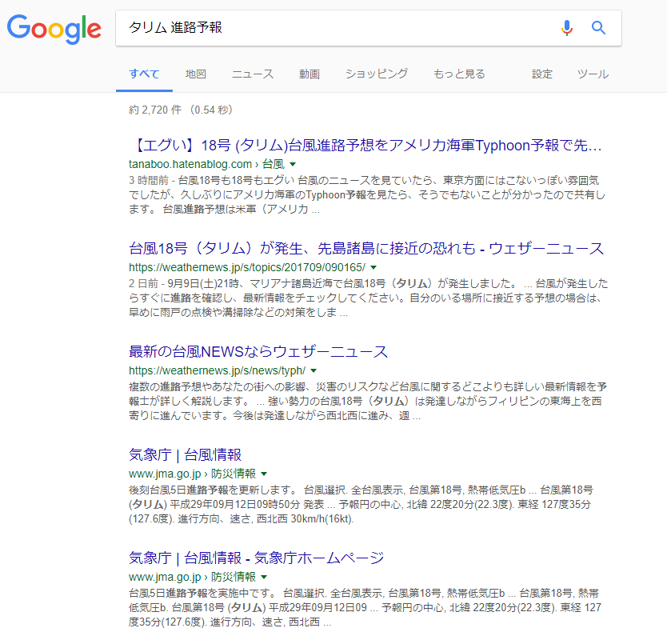Click the blue search magnifier icon
Viewport: 667px width, 644px height.
pos(598,28)
